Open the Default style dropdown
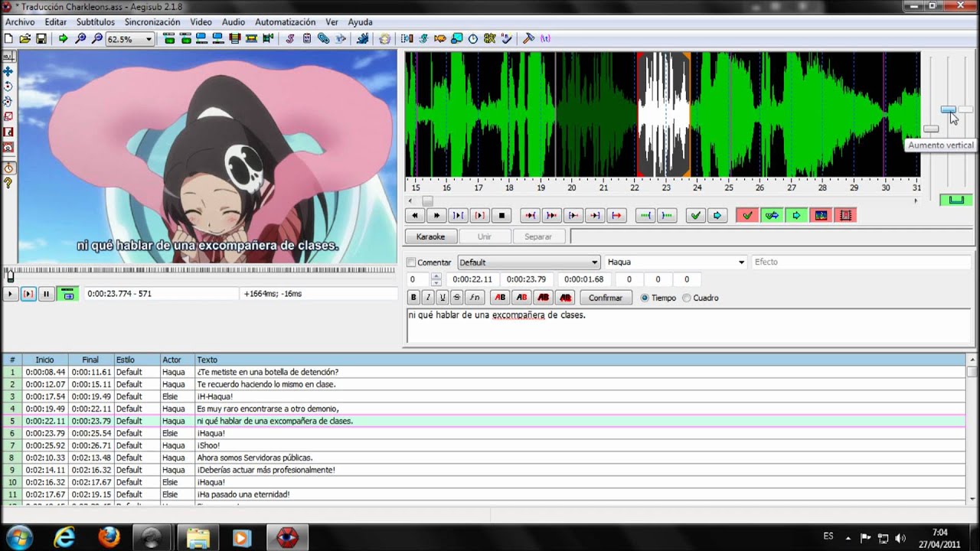This screenshot has height=551, width=980. click(x=528, y=262)
